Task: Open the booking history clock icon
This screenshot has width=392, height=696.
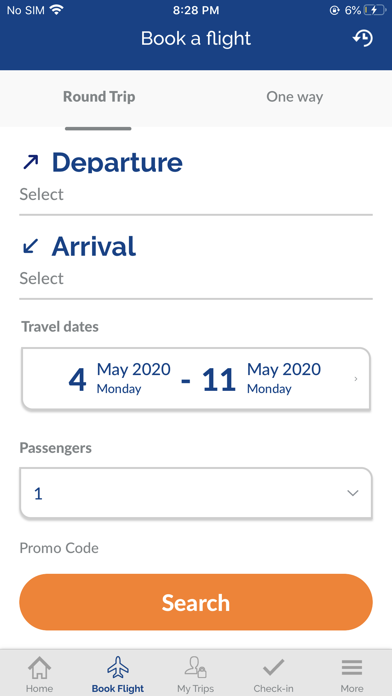Action: coord(363,39)
